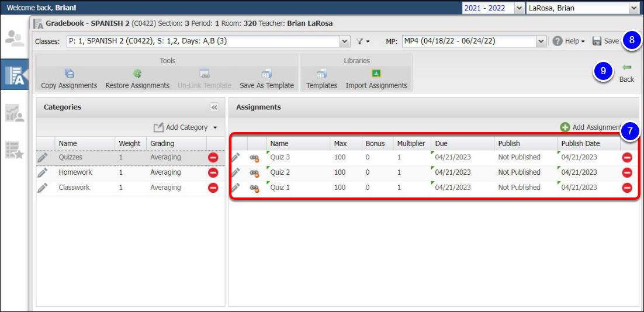Delete the Quiz 3 assignment
The height and width of the screenshot is (312, 644).
pyautogui.click(x=627, y=157)
